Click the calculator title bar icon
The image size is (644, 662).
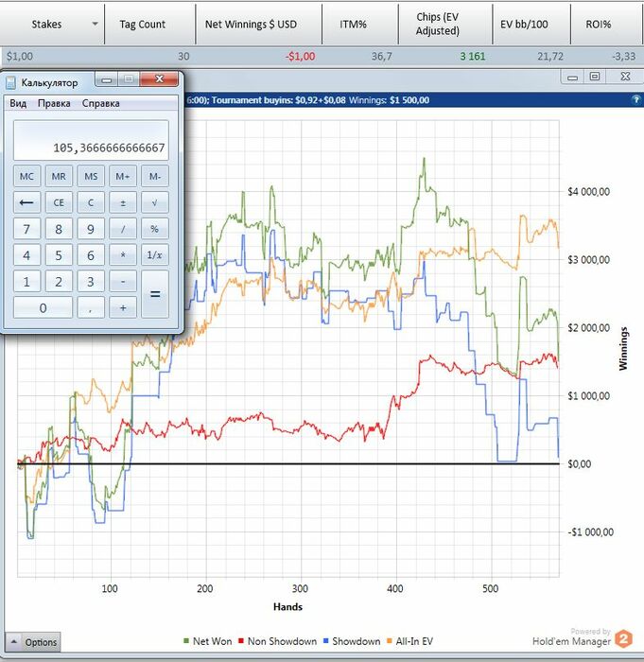click(x=10, y=83)
